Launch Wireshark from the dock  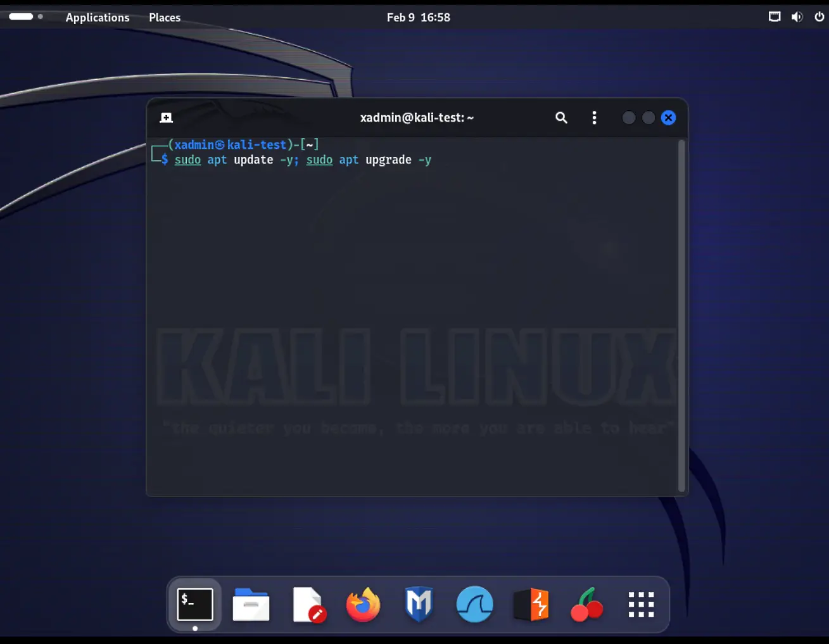(x=474, y=604)
